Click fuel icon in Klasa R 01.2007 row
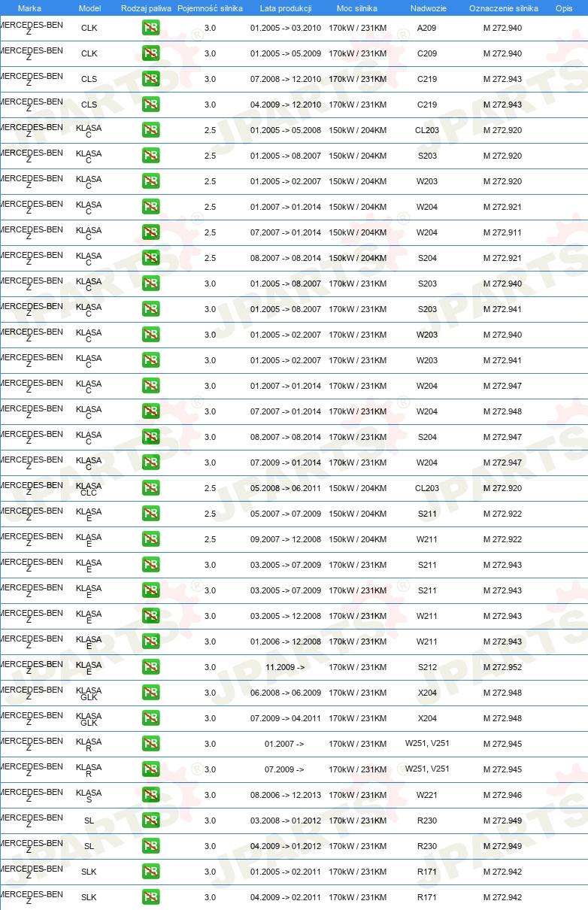This screenshot has height=910, width=588. coord(150,745)
